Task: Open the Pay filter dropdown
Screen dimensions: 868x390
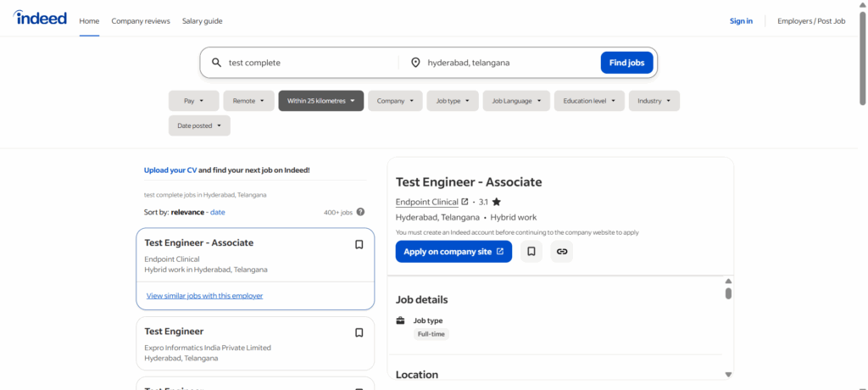Action: pos(194,101)
